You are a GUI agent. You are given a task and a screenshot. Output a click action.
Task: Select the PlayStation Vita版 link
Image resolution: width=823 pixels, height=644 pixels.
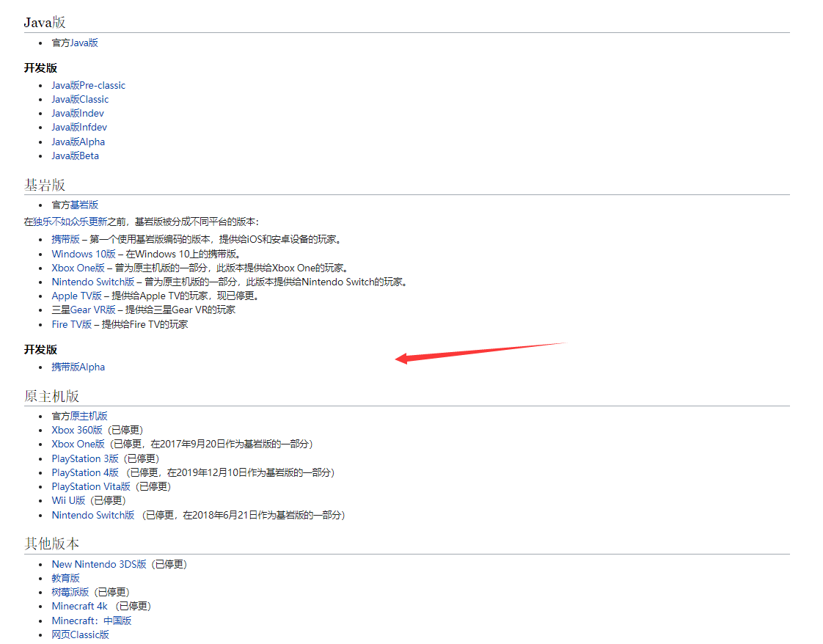coord(91,486)
